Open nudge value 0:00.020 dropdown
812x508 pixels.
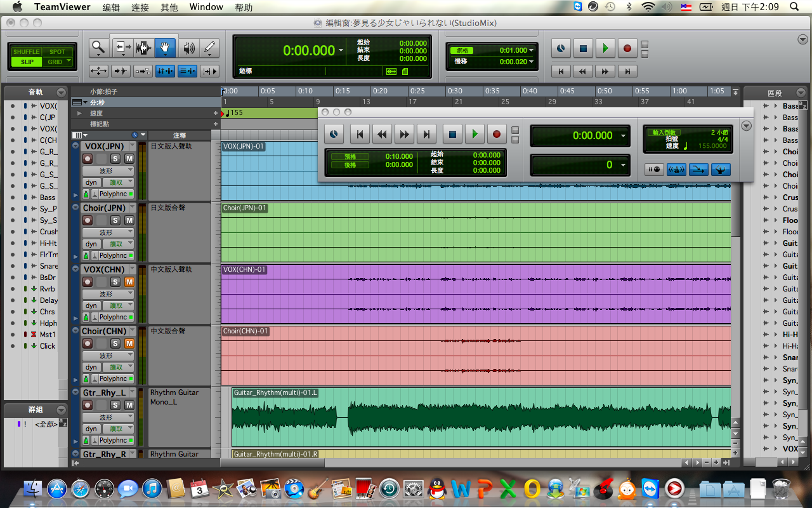coord(532,62)
